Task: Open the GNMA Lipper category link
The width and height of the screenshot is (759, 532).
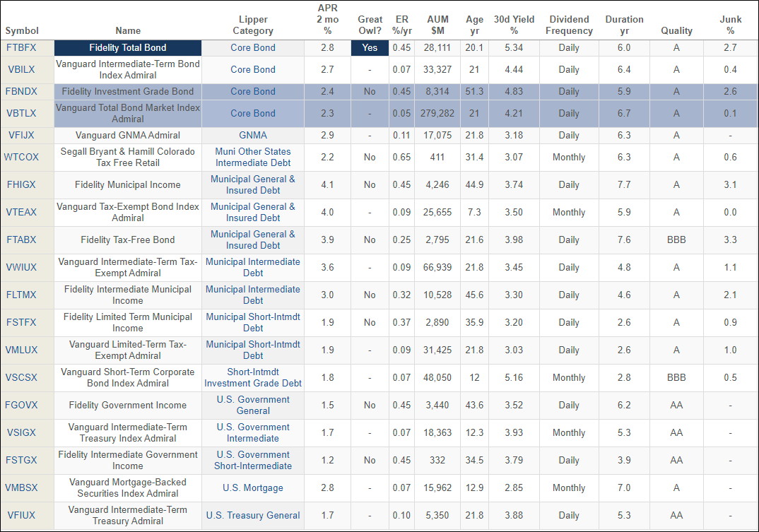Action: click(x=253, y=136)
